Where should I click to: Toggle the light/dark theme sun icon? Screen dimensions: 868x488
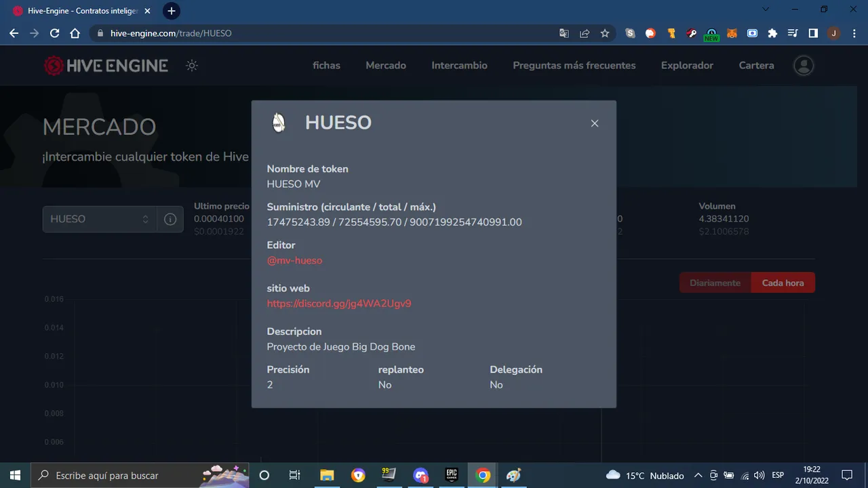[x=192, y=66]
